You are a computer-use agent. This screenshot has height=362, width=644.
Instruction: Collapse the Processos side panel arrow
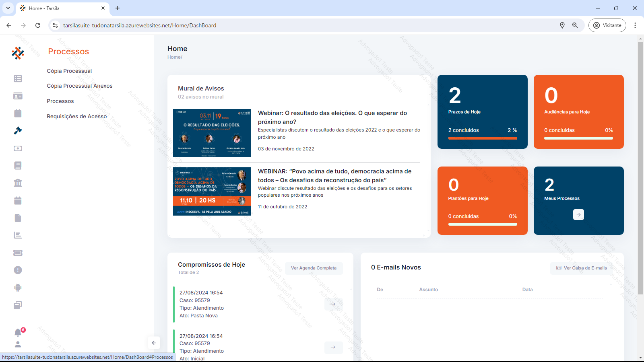click(154, 343)
